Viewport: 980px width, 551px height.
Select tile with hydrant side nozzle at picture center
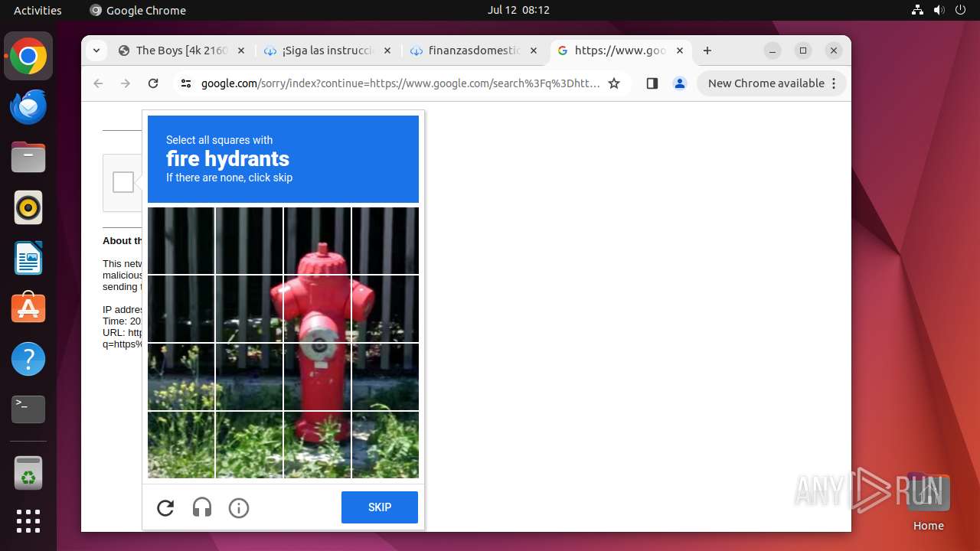pyautogui.click(x=317, y=308)
